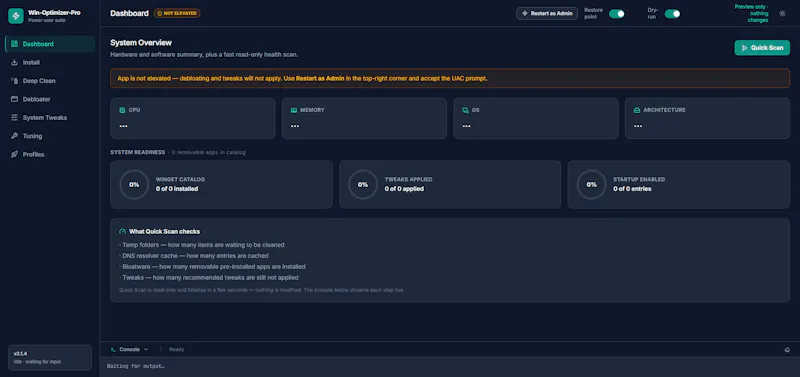The width and height of the screenshot is (800, 377).
Task: Click the Winget Catalog 0% progress ring
Action: pos(134,185)
